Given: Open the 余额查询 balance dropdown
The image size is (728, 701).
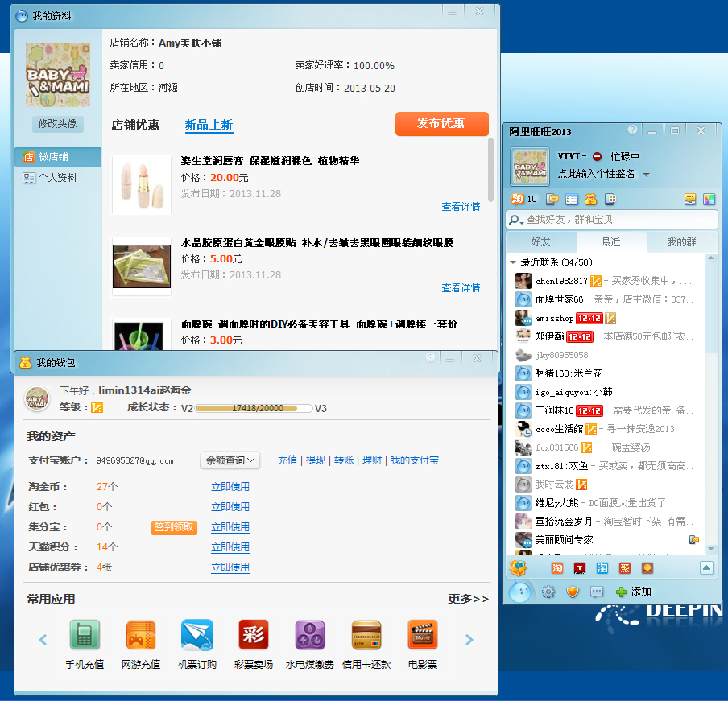Looking at the screenshot, I should 230,460.
